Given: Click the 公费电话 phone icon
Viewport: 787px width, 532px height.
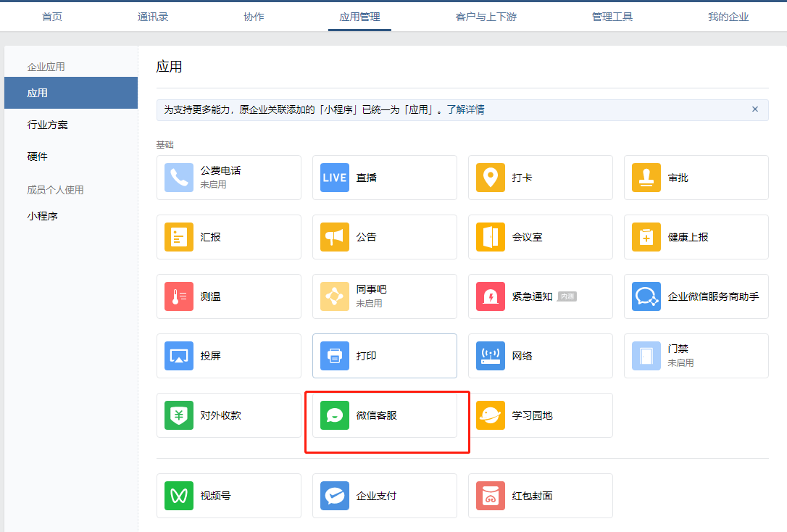Looking at the screenshot, I should click(179, 178).
